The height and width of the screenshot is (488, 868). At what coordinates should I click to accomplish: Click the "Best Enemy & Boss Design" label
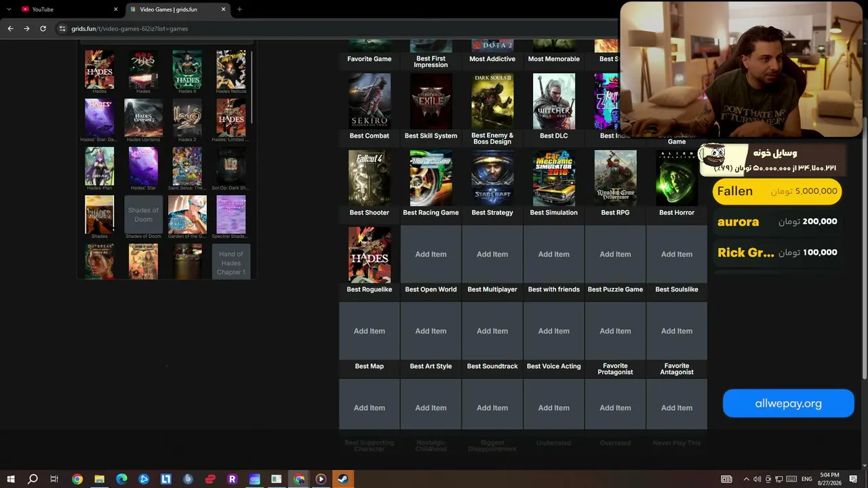[492, 138]
